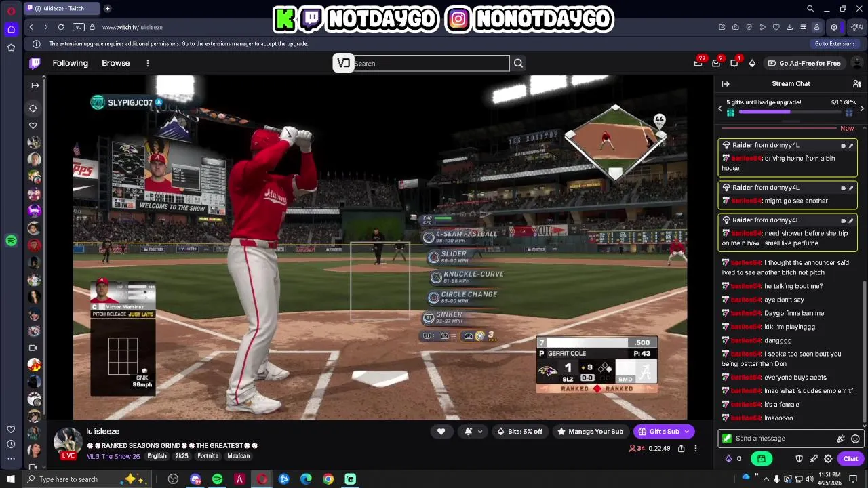This screenshot has height=488, width=868.
Task: Open browser snapshot camera icon
Action: (736, 27)
